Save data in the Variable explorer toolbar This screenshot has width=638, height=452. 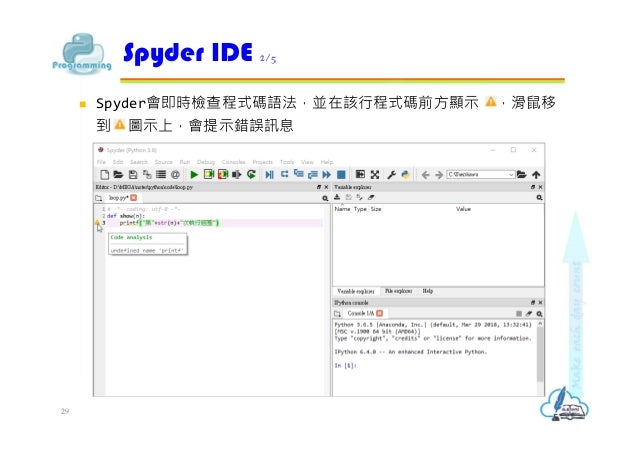click(x=348, y=197)
